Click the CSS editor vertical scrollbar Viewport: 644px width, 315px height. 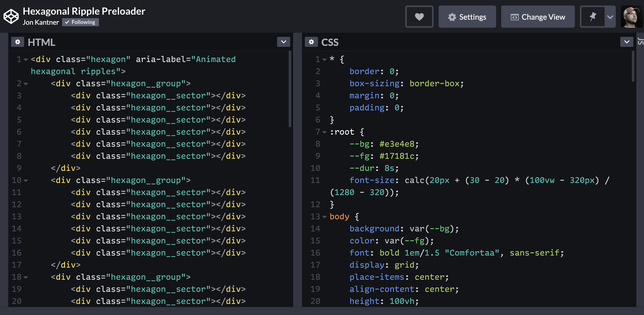coord(633,67)
